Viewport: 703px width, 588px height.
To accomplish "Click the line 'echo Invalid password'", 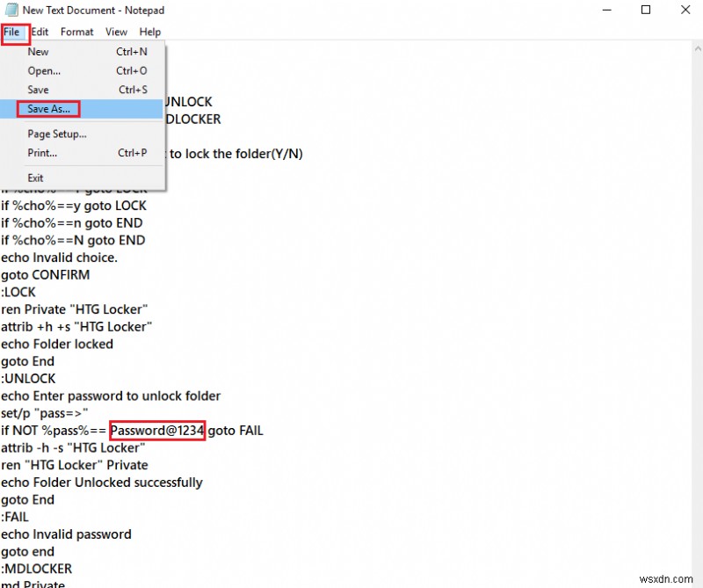I will pos(67,534).
